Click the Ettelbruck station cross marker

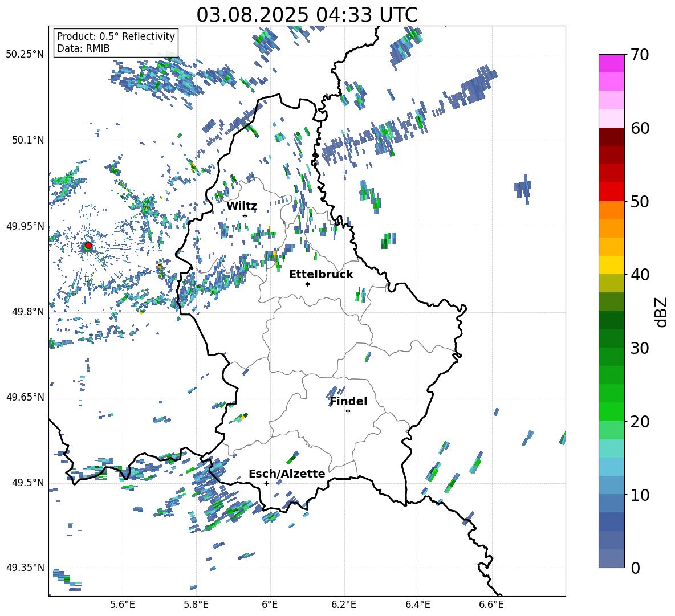(x=307, y=284)
